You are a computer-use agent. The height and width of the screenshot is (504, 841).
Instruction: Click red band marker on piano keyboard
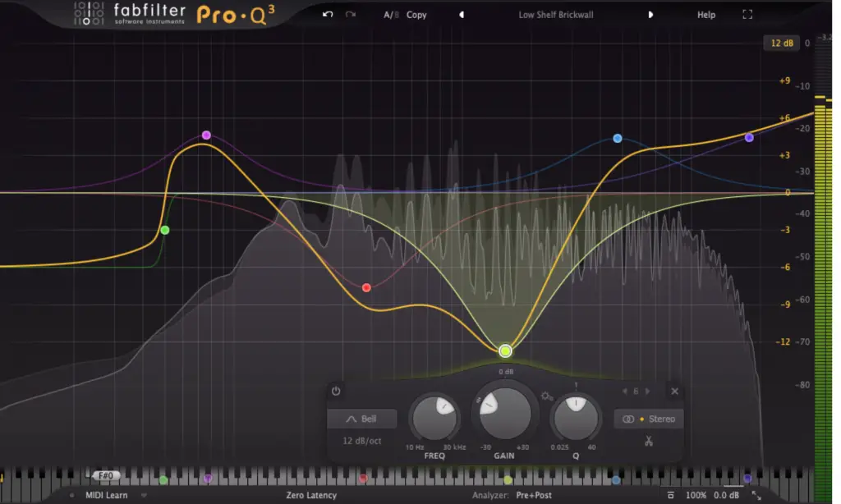[x=363, y=479]
